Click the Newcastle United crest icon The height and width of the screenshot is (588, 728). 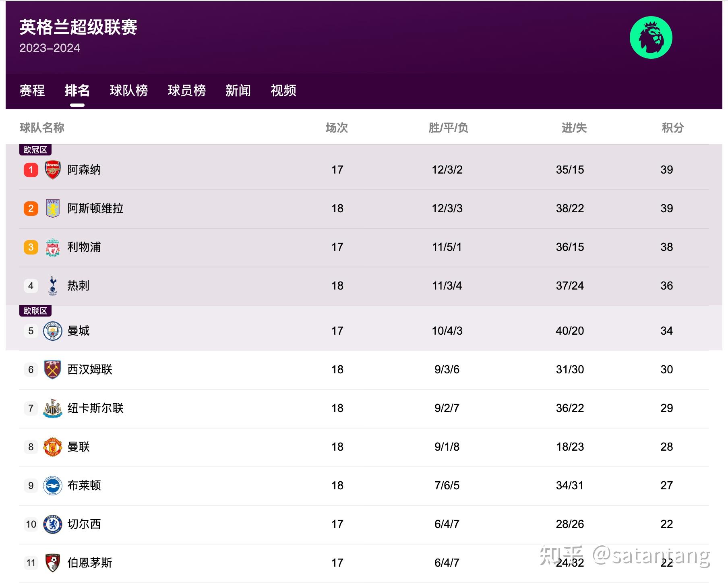pyautogui.click(x=52, y=408)
